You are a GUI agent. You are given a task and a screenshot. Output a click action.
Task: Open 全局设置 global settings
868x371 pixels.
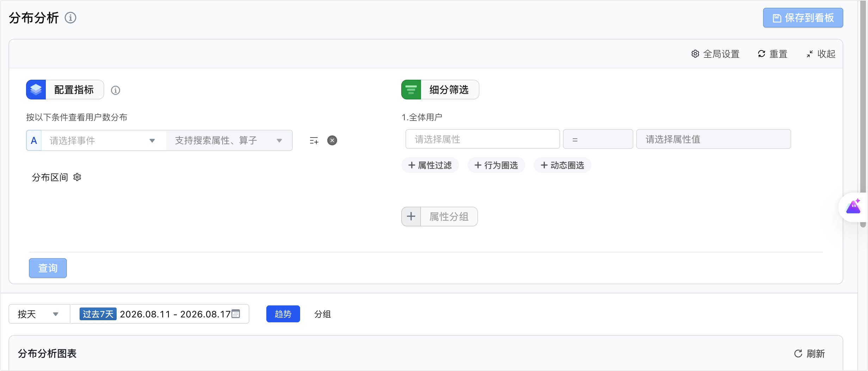[x=715, y=54]
